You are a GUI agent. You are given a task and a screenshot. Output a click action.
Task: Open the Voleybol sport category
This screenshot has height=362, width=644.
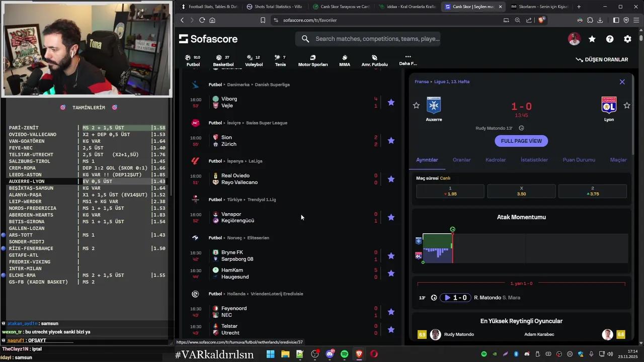[x=254, y=61]
